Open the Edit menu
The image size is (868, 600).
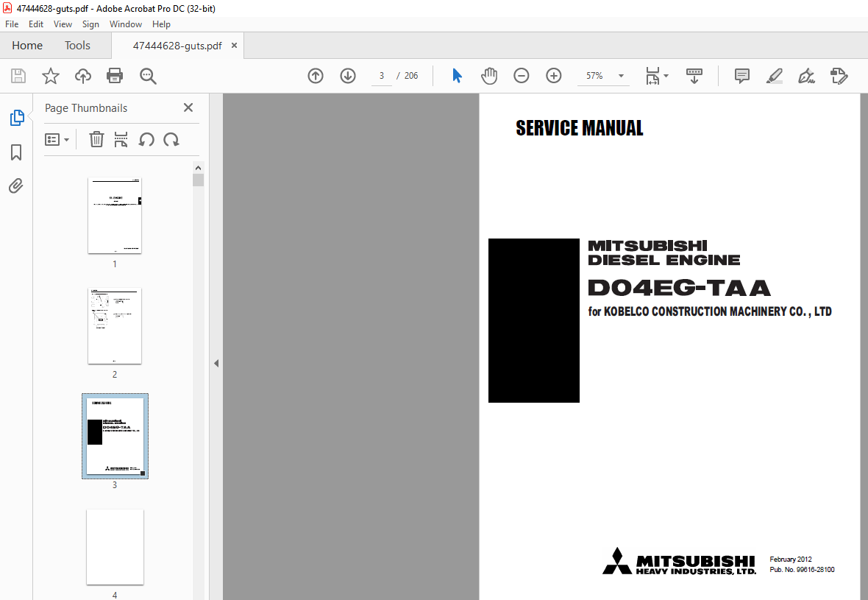[36, 24]
